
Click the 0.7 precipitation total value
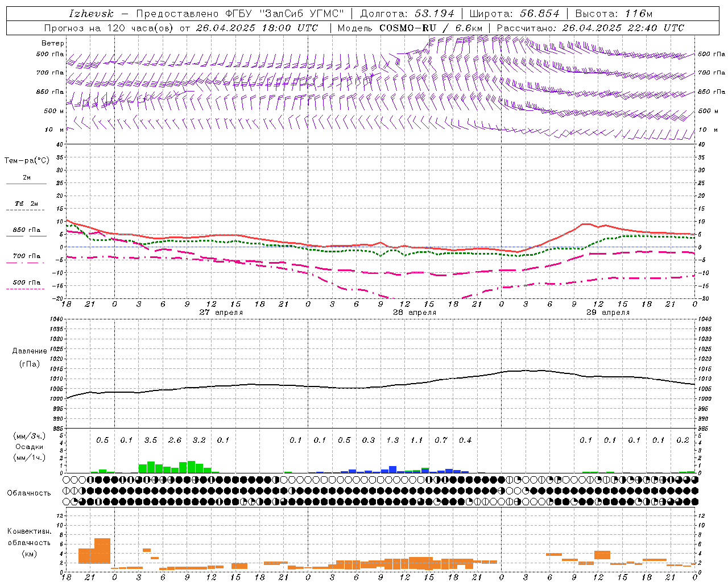click(441, 440)
